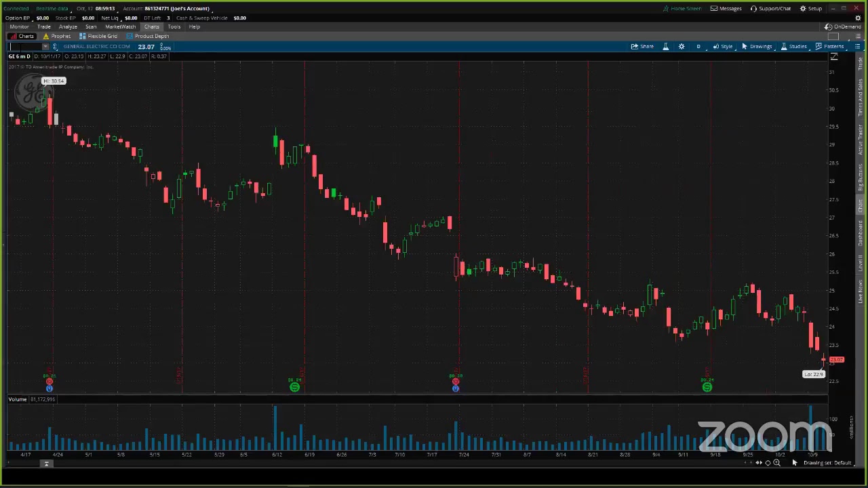Click the grid layout rectangle icon
Image resolution: width=868 pixels, height=488 pixels.
(x=833, y=36)
